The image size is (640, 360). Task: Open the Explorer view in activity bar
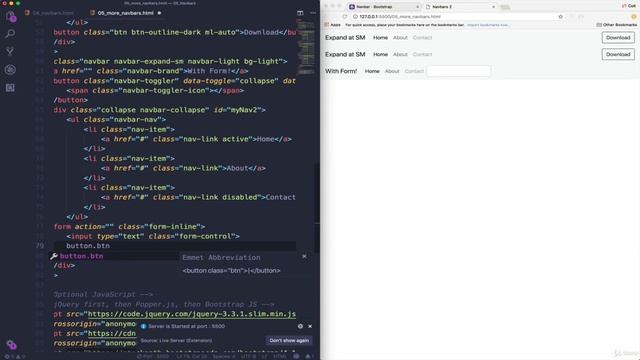pos(10,16)
